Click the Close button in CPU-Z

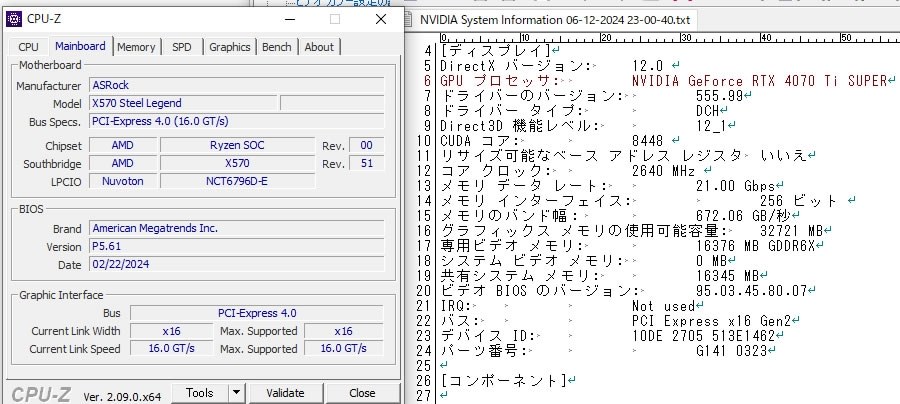362,393
